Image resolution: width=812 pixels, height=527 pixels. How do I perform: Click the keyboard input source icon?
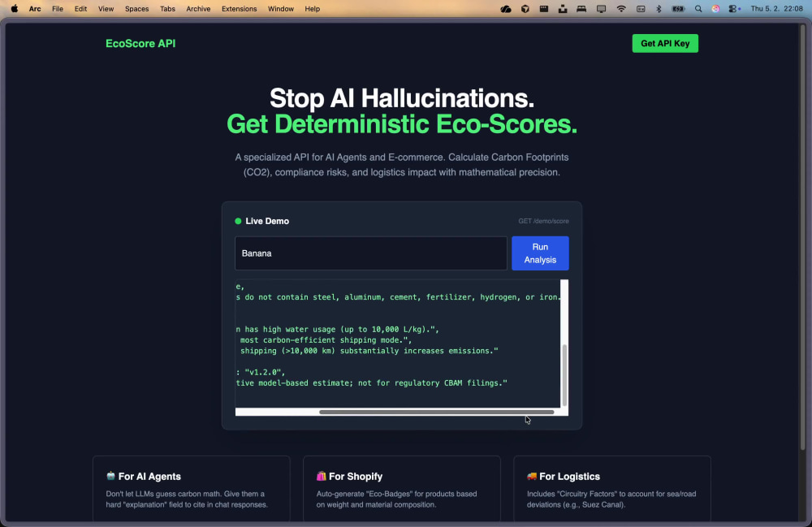tap(641, 9)
